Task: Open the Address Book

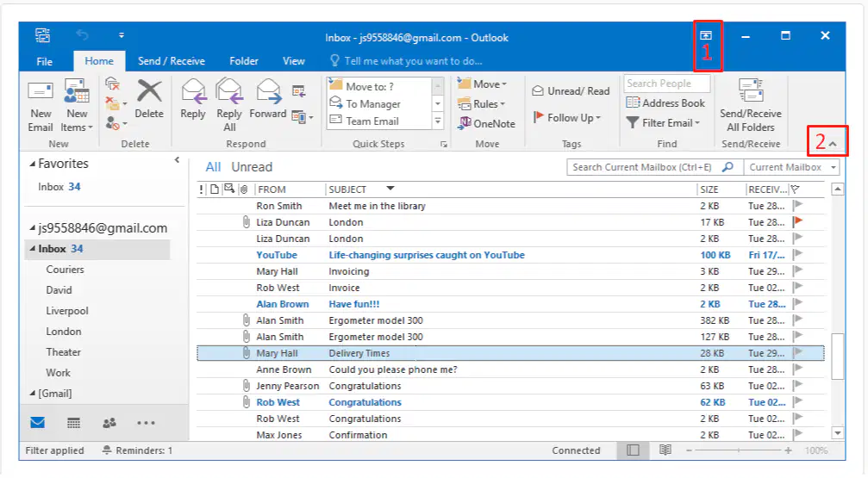Action: click(666, 102)
